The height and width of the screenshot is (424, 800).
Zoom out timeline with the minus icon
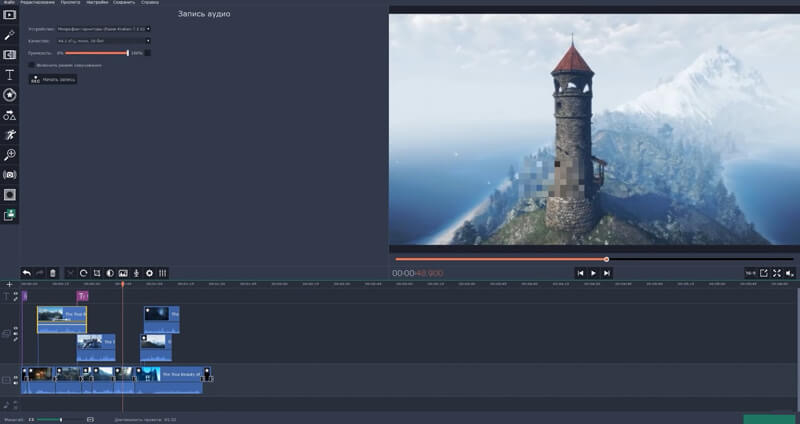[31, 419]
